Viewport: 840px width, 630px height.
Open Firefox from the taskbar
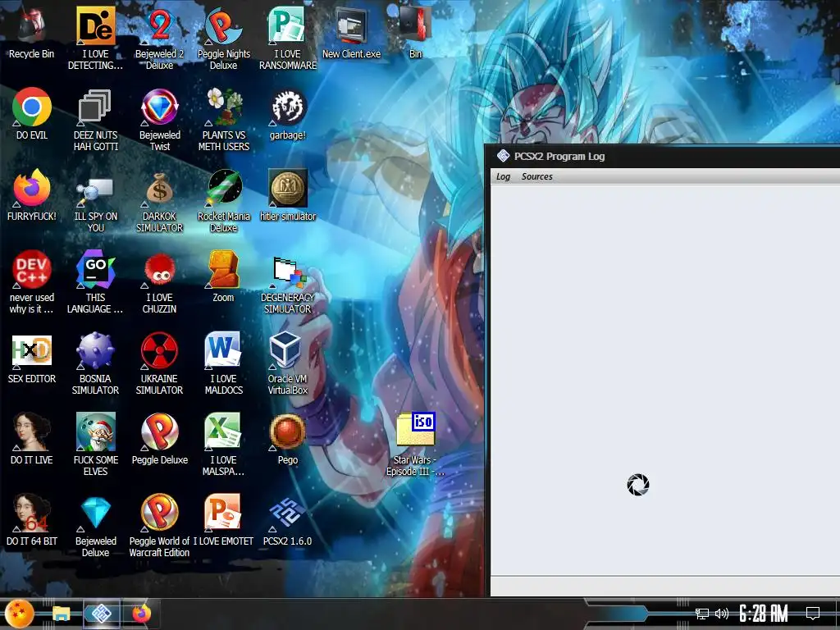click(141, 614)
